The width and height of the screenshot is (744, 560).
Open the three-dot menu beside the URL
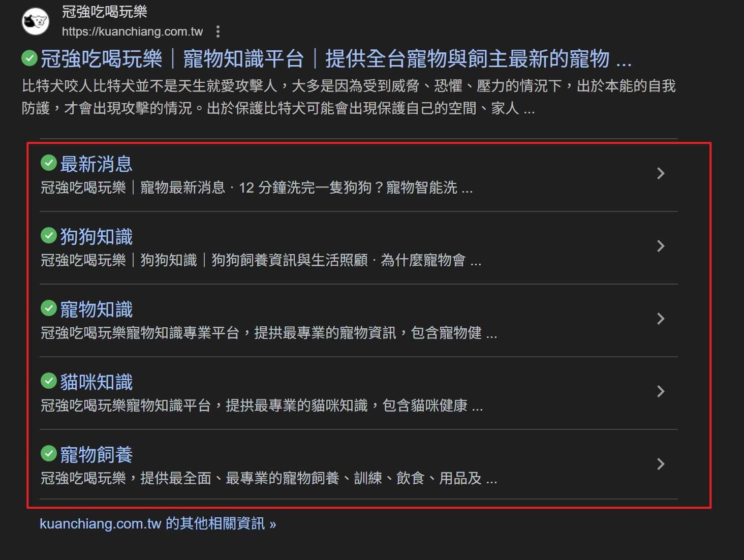pos(218,32)
